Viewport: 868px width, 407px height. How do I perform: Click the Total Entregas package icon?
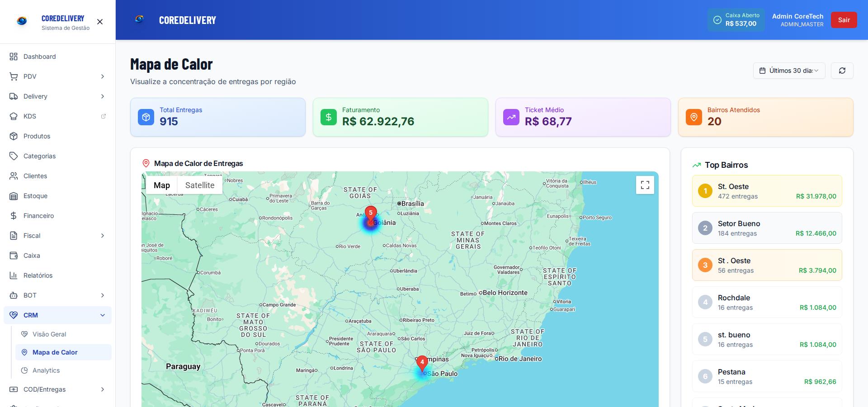tap(146, 117)
